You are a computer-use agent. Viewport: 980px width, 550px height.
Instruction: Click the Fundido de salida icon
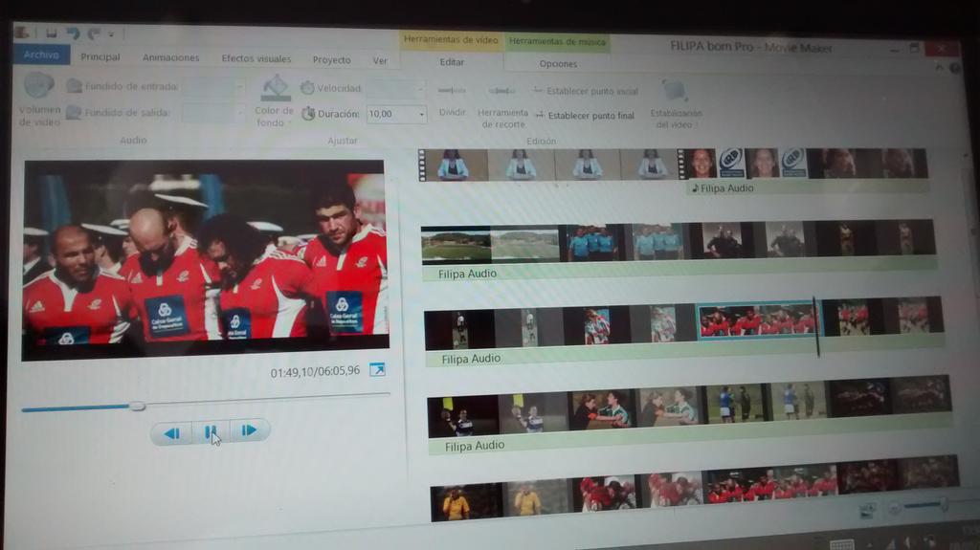click(75, 113)
